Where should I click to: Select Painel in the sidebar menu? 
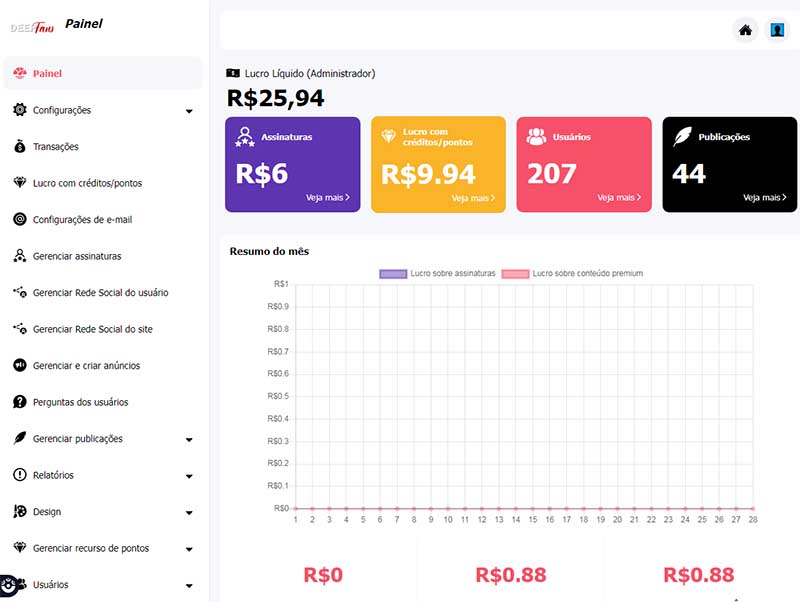coord(48,74)
